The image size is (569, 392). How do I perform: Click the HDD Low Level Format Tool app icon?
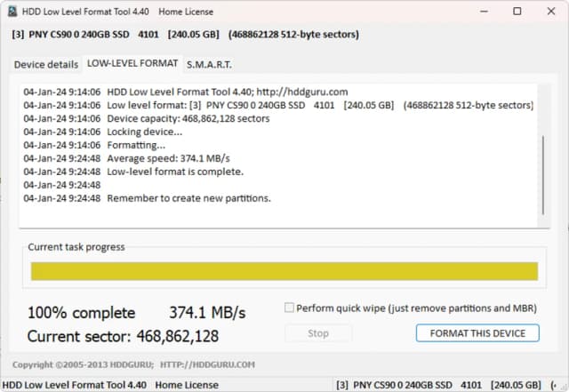click(x=12, y=12)
